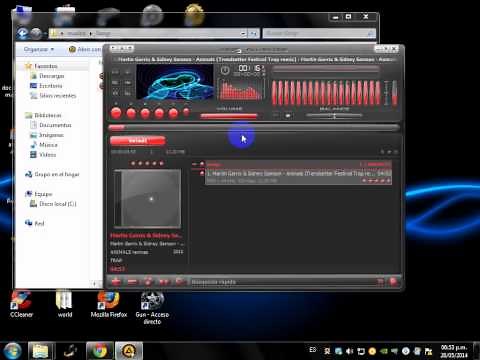Click the Explorer refresh button

254,33
